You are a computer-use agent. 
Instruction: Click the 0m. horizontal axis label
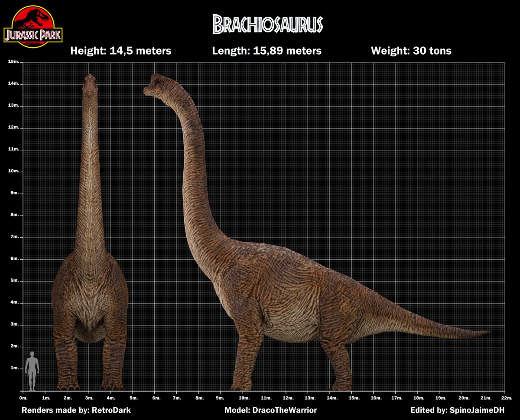24,397
